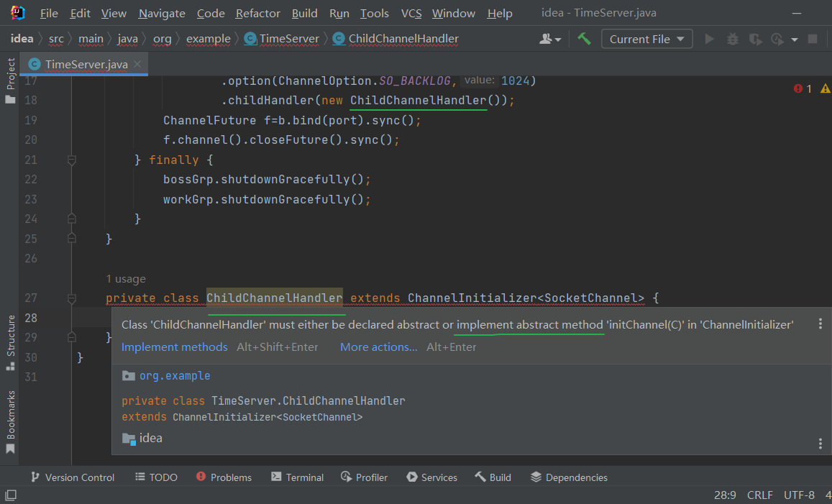Click the Implement methods quick fix link
Viewport: 832px width, 504px height.
pos(175,347)
